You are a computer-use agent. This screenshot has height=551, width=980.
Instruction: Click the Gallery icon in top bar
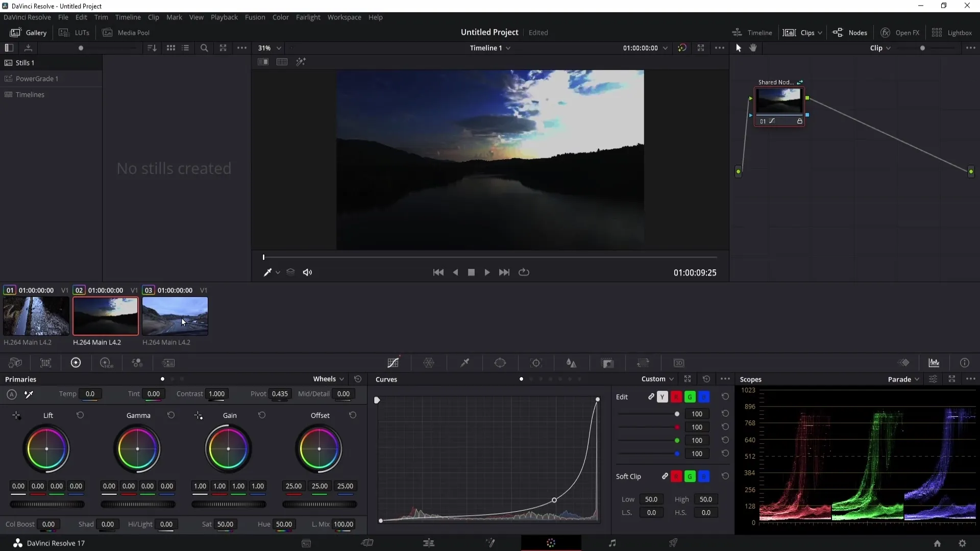[x=15, y=32]
